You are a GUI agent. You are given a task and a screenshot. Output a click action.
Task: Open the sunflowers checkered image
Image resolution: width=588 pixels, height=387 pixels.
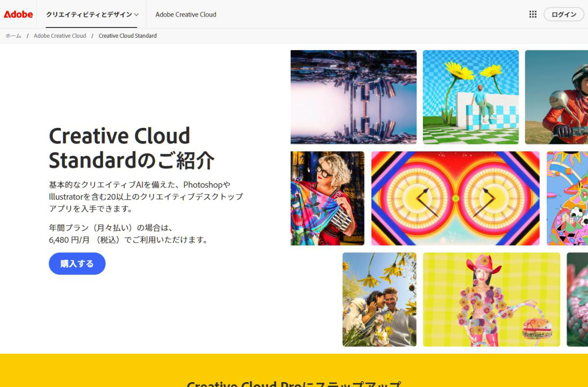(x=470, y=97)
